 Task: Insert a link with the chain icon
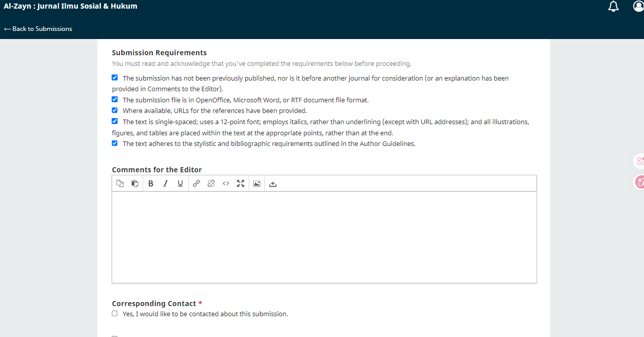coord(196,183)
